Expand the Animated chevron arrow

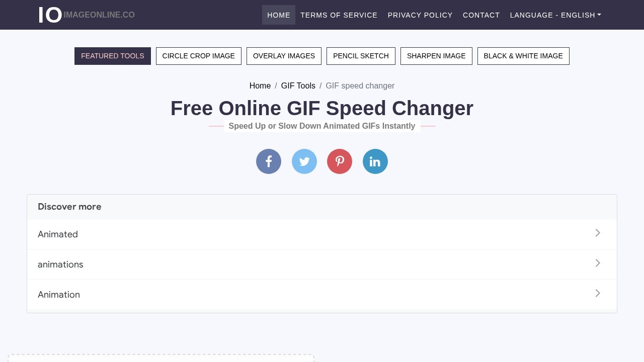[x=598, y=233]
